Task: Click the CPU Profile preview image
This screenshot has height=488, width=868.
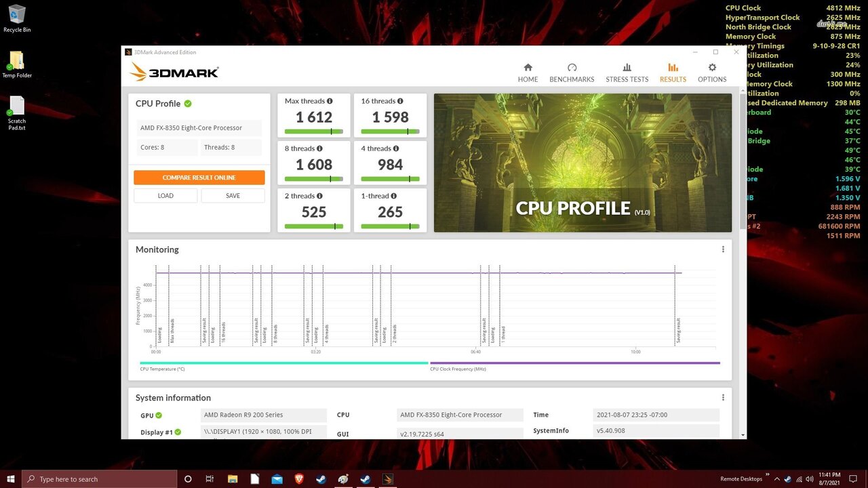Action: coord(583,163)
